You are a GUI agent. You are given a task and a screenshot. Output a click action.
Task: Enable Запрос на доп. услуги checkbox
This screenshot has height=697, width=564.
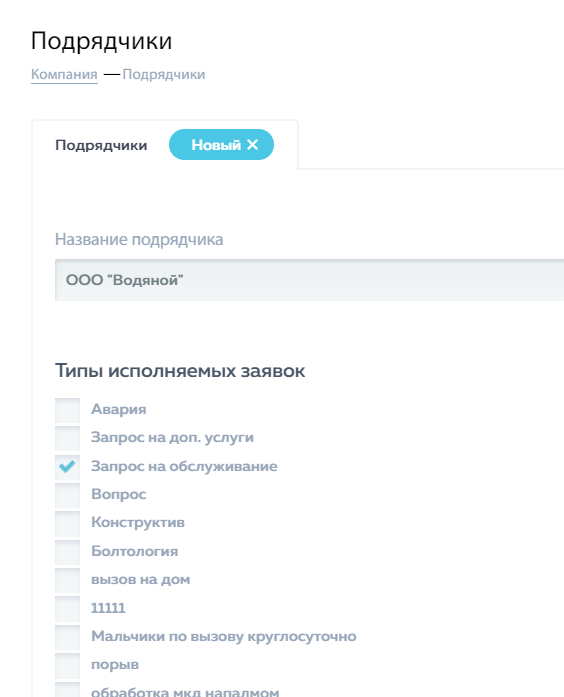point(68,438)
